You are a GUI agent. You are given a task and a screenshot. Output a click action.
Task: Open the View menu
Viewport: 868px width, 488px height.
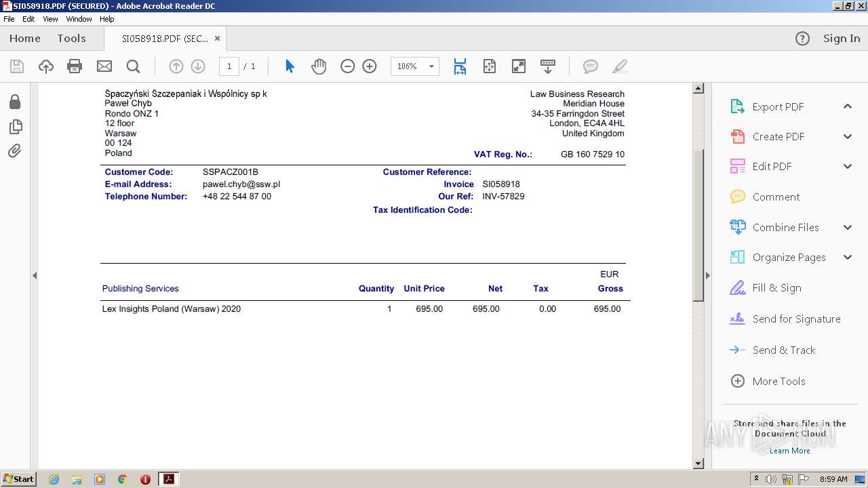pos(50,19)
